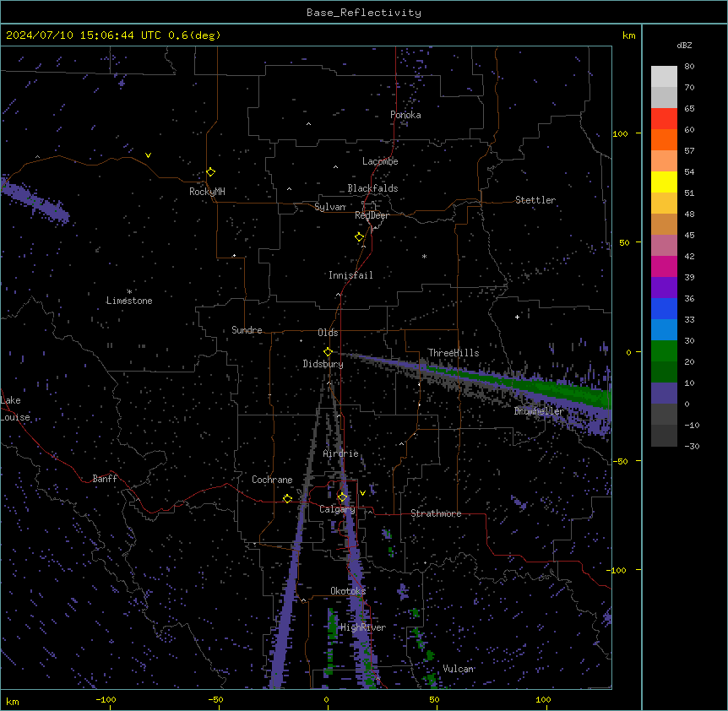Click the Vulcan label
728x711 pixels.
pyautogui.click(x=459, y=669)
